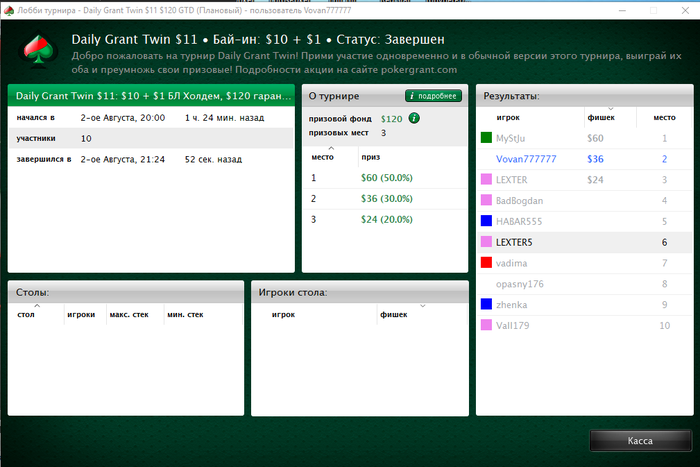Click the участники 10 row

[151, 138]
